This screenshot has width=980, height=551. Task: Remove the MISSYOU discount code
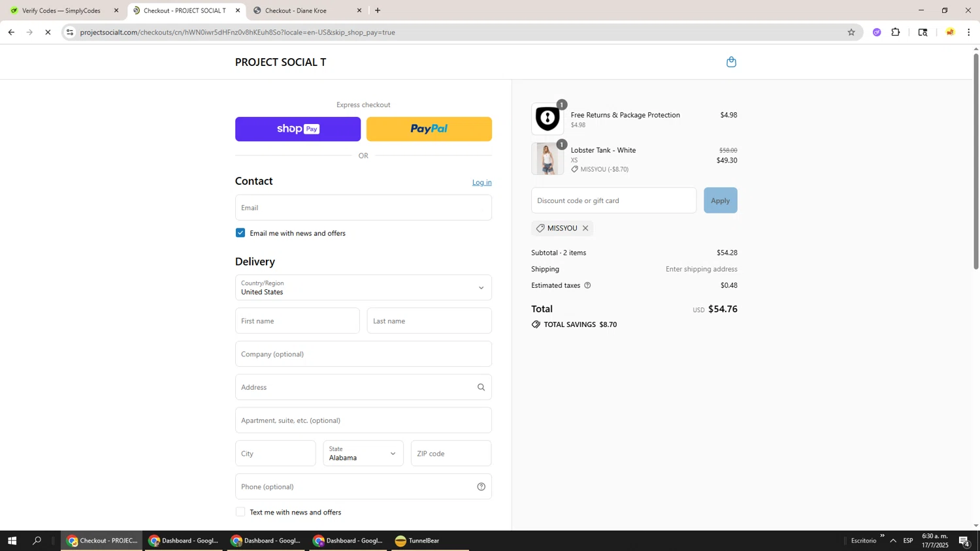(x=585, y=228)
